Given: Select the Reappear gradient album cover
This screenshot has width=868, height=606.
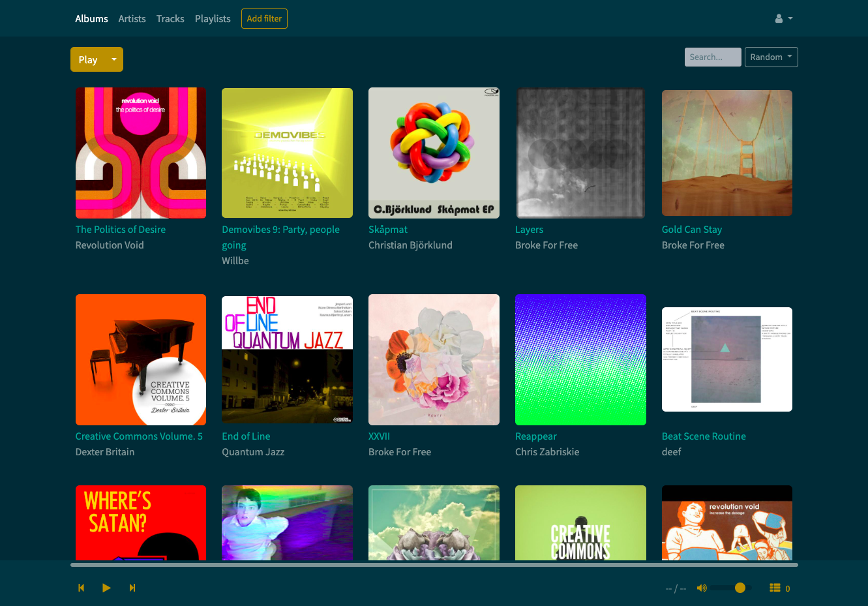Looking at the screenshot, I should 580,360.
